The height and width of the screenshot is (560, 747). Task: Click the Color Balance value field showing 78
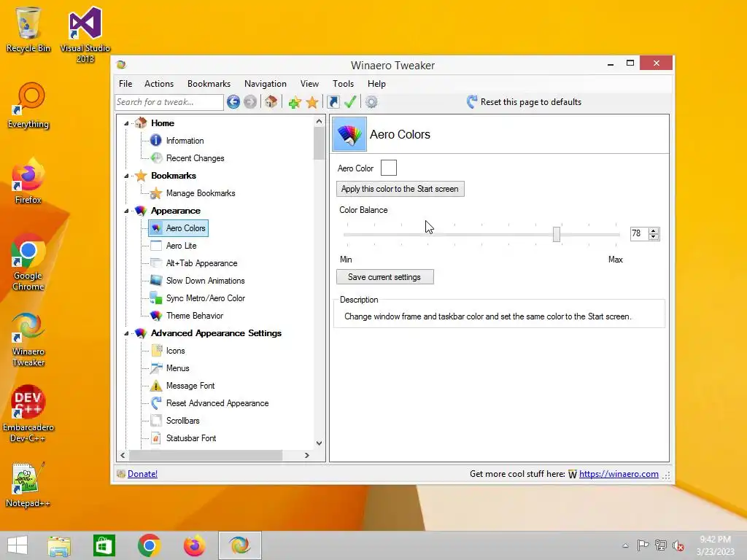coord(639,233)
